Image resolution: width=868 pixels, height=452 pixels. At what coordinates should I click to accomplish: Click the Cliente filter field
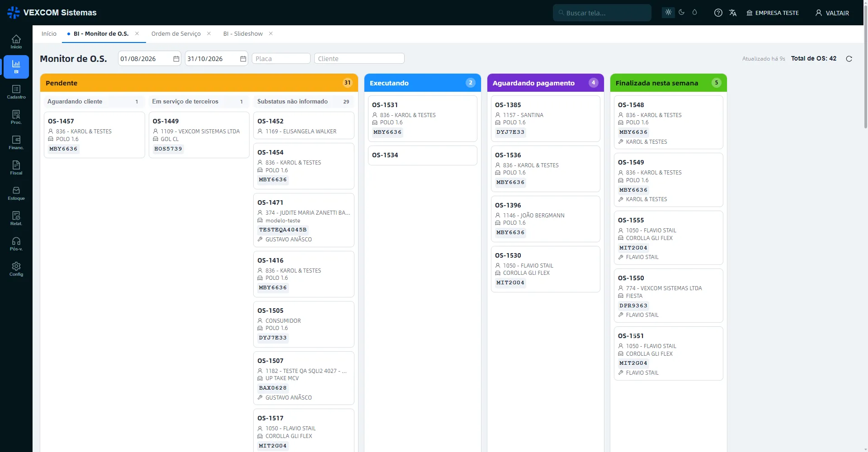(x=359, y=59)
